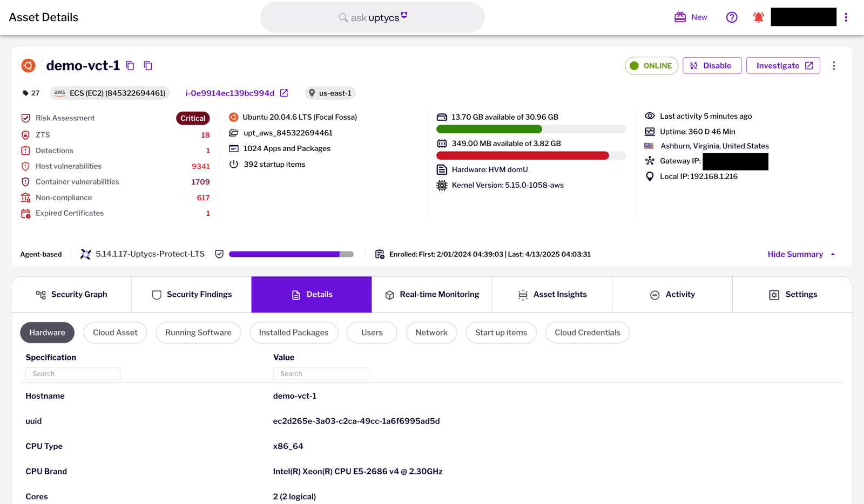The height and width of the screenshot is (504, 864).
Task: Open the top bar kebab menu
Action: (x=846, y=17)
